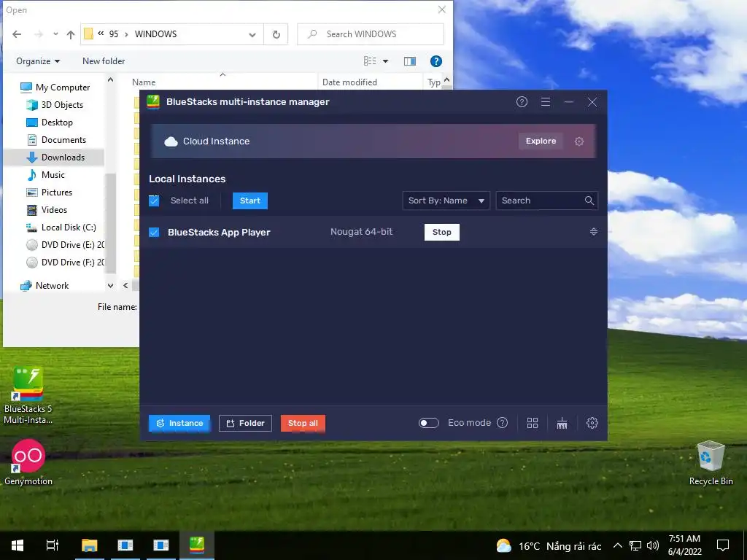Click Eco mode help question mark

point(502,423)
